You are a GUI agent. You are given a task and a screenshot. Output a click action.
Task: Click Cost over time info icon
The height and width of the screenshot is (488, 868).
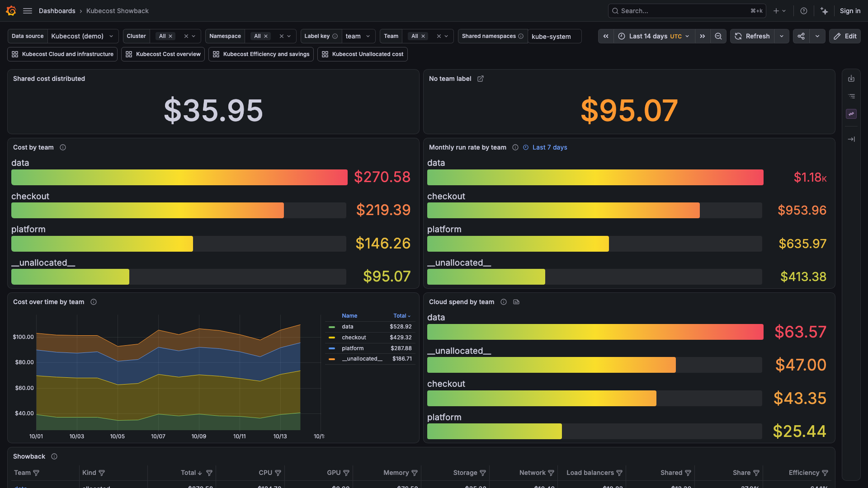coord(94,302)
